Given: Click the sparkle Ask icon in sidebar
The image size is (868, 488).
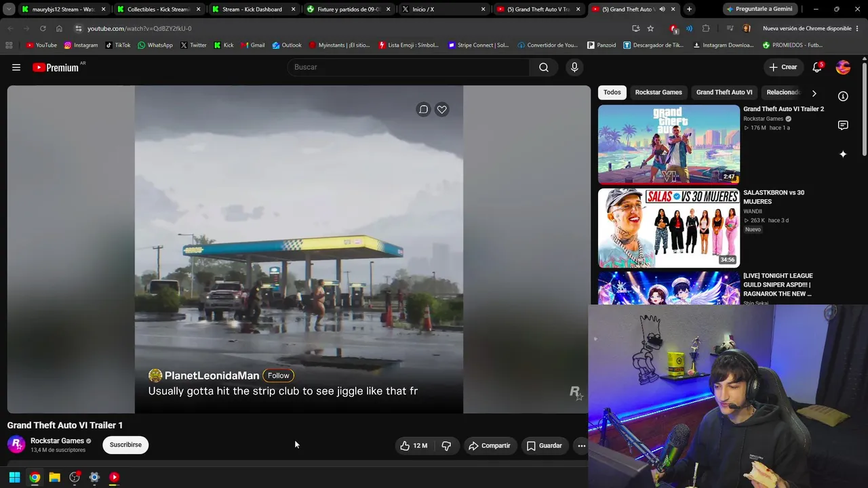Looking at the screenshot, I should [x=843, y=154].
